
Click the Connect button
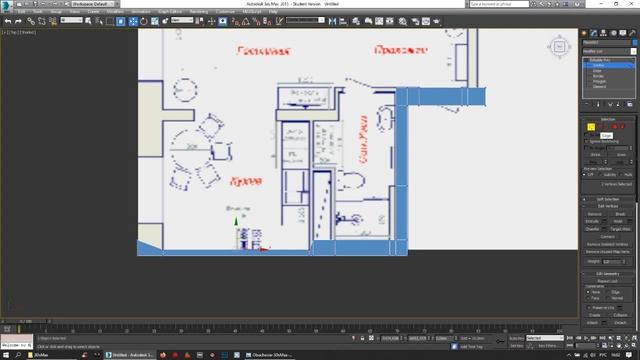[x=607, y=237]
